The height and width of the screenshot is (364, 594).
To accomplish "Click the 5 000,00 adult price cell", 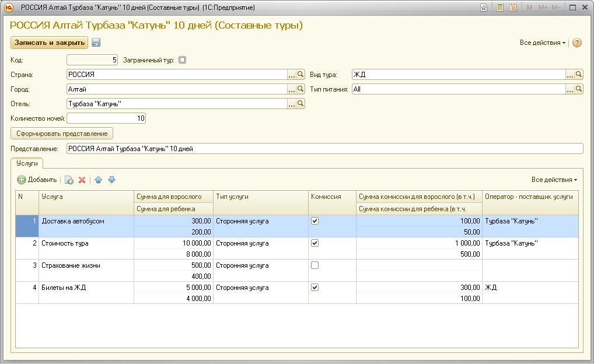I will 173,288.
